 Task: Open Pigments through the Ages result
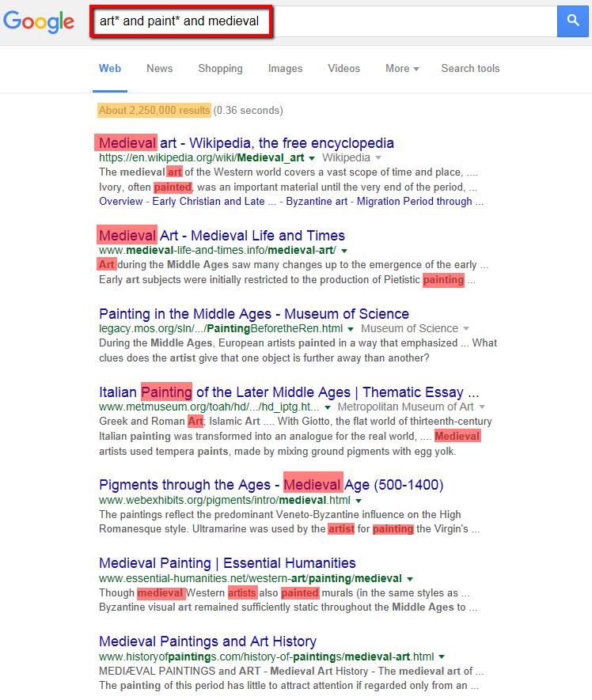271,484
